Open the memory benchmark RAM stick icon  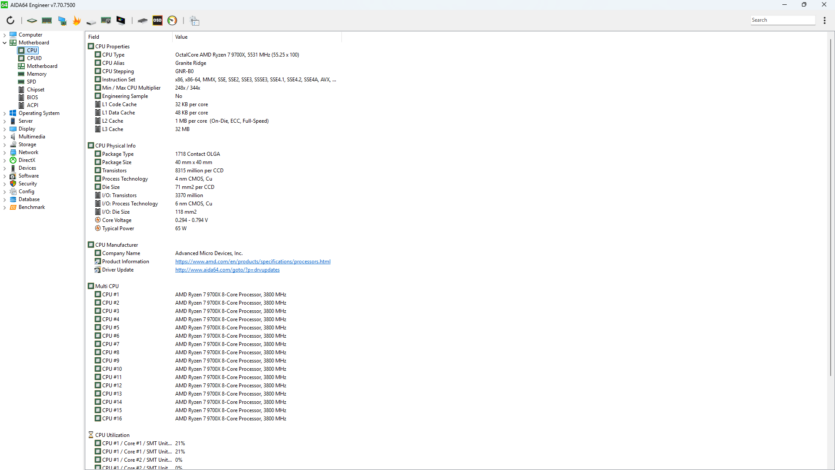pyautogui.click(x=47, y=20)
